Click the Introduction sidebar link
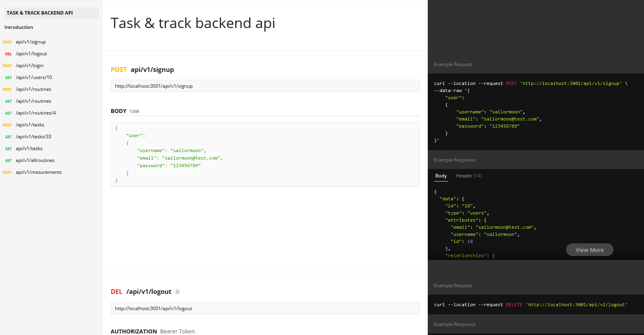The width and height of the screenshot is (644, 335). click(x=19, y=27)
